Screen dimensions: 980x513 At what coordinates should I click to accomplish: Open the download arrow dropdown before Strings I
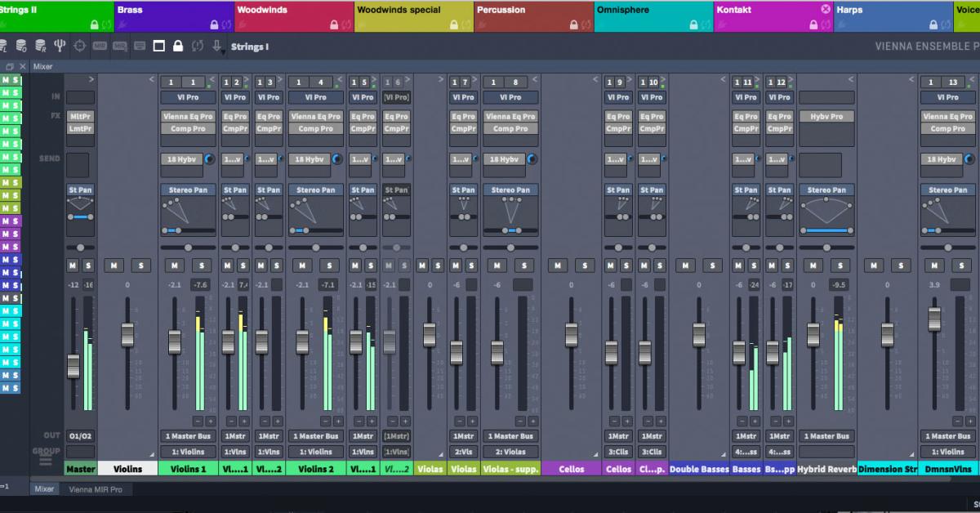(217, 47)
